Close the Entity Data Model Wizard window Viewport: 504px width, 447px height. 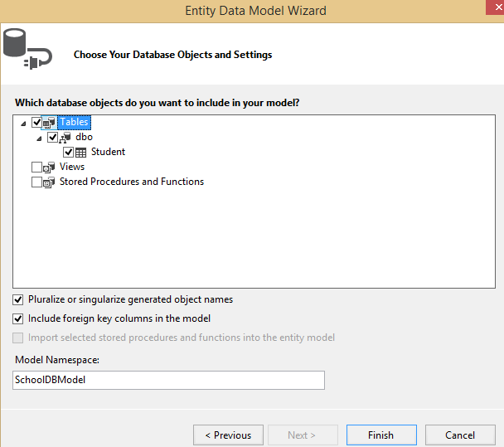point(496,7)
